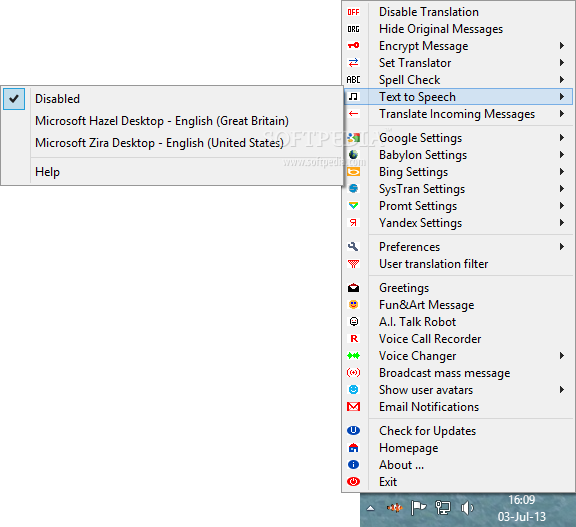Click the robot face A.I. Talk icon
The height and width of the screenshot is (527, 576).
tap(353, 322)
